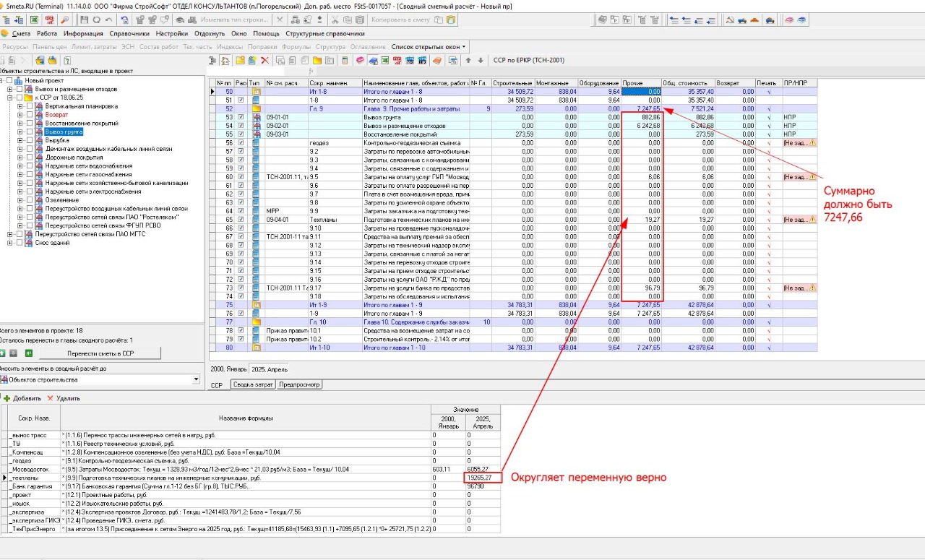Image resolution: width=925 pixels, height=560 pixels.
Task: Click the down arrow move-row icon
Action: coord(481,60)
